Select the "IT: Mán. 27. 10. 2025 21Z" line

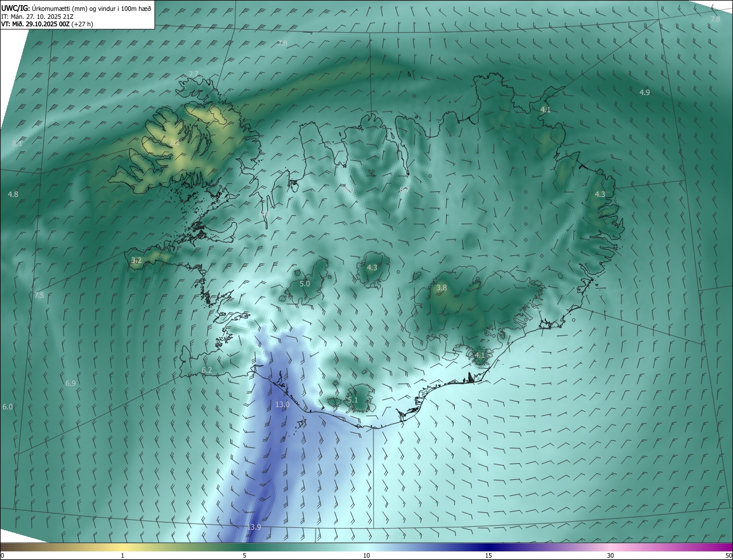[38, 16]
